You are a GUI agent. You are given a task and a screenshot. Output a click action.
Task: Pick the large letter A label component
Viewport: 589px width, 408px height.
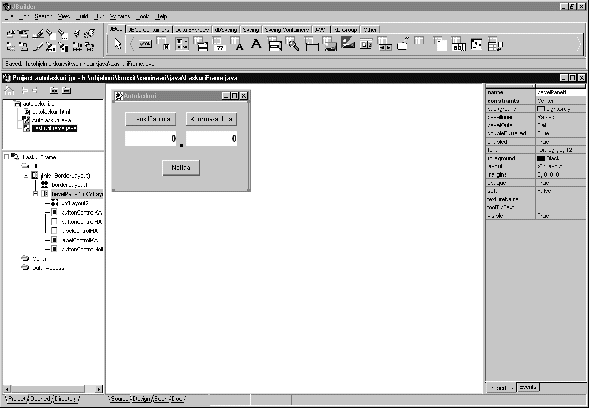coord(256,44)
